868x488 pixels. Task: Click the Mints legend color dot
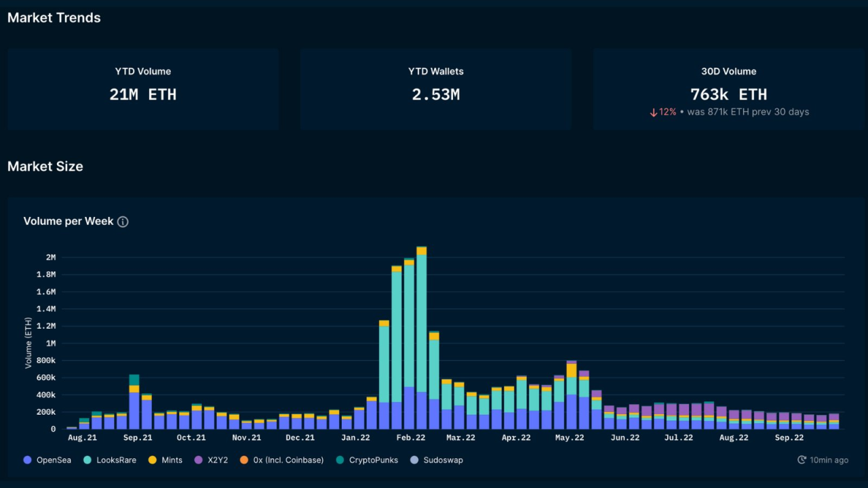tap(151, 460)
